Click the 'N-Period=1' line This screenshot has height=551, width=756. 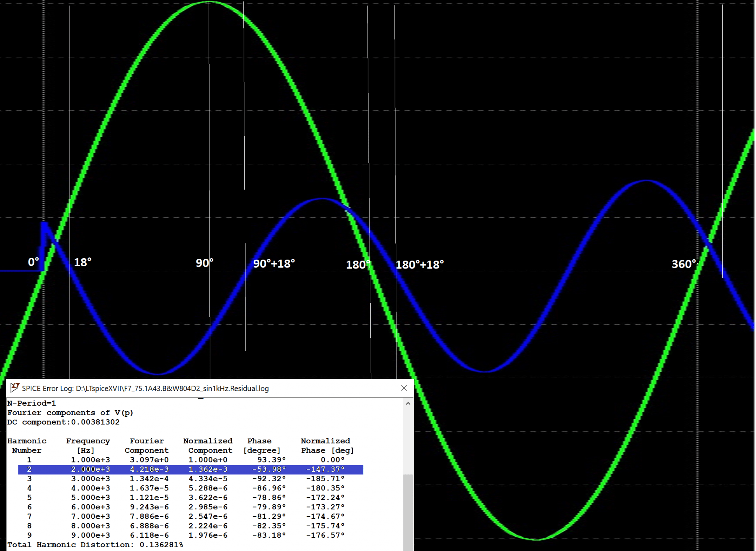click(x=32, y=403)
